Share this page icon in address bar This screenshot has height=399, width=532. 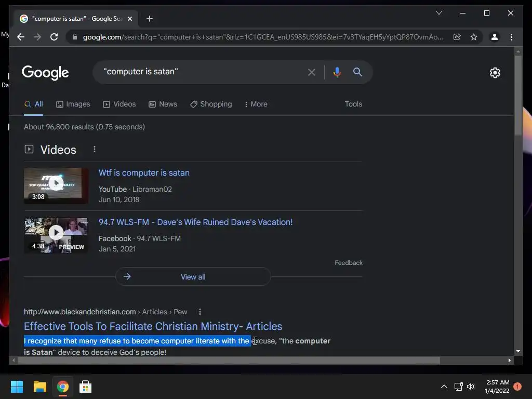click(457, 37)
